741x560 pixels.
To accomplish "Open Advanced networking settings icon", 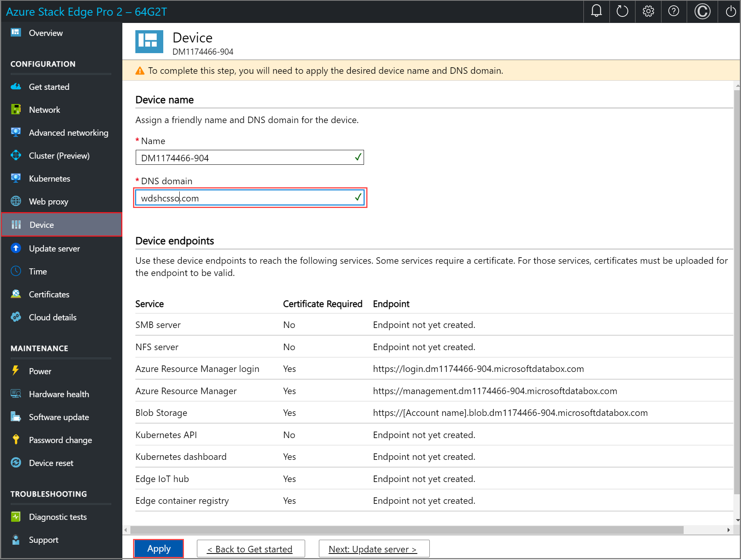I will [16, 132].
